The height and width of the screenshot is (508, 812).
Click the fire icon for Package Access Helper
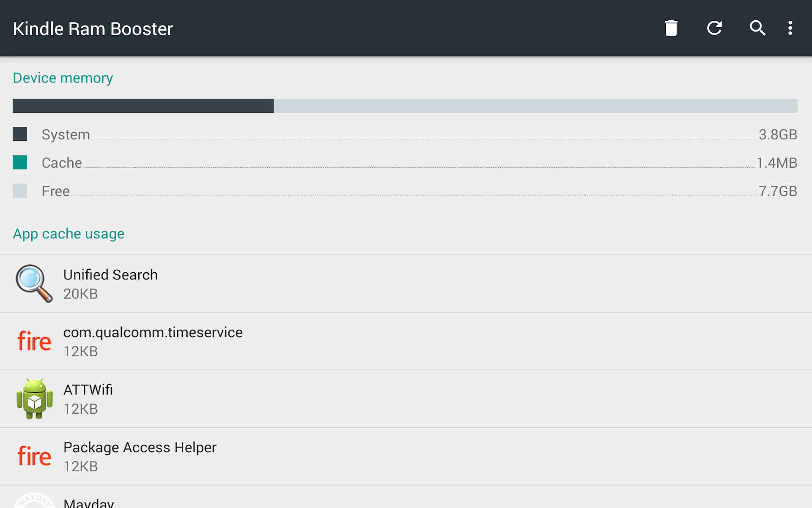point(34,456)
